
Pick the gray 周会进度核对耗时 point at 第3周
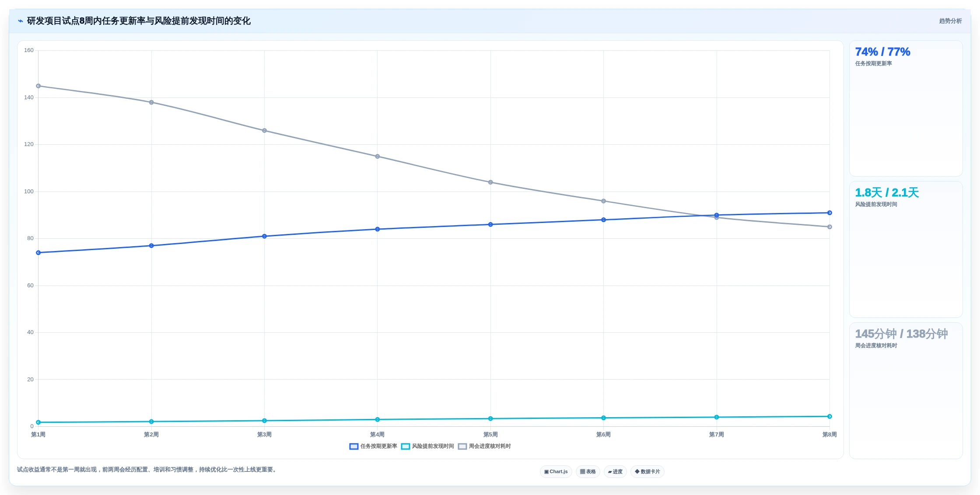click(264, 131)
